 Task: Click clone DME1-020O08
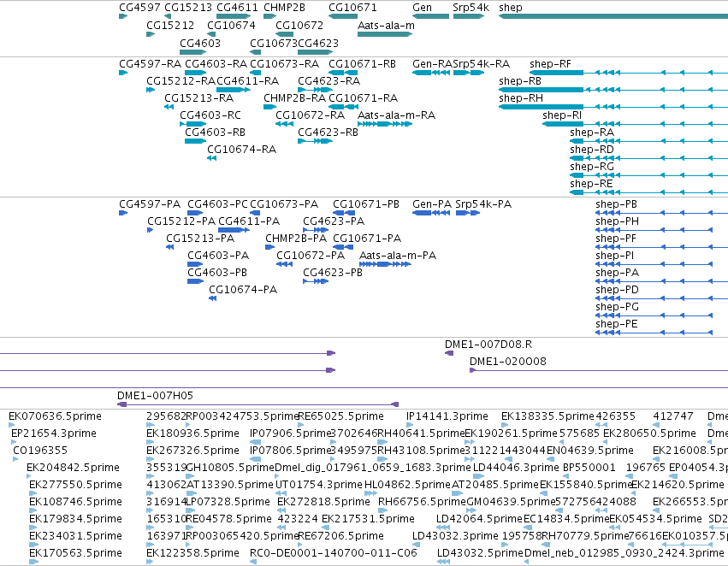pyautogui.click(x=508, y=362)
